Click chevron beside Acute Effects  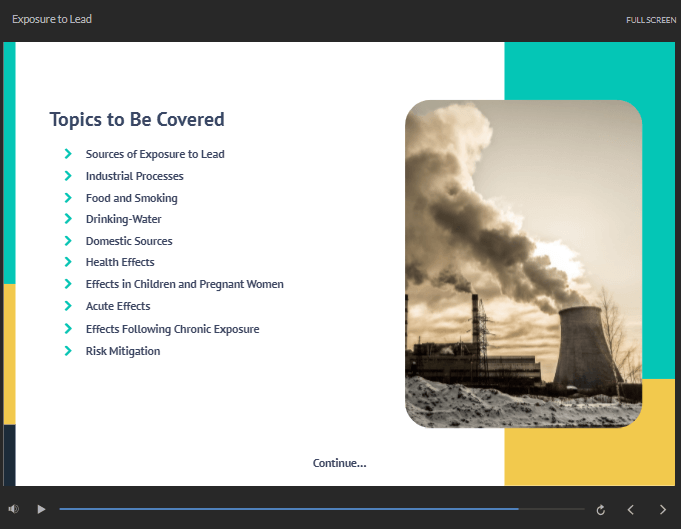click(68, 306)
